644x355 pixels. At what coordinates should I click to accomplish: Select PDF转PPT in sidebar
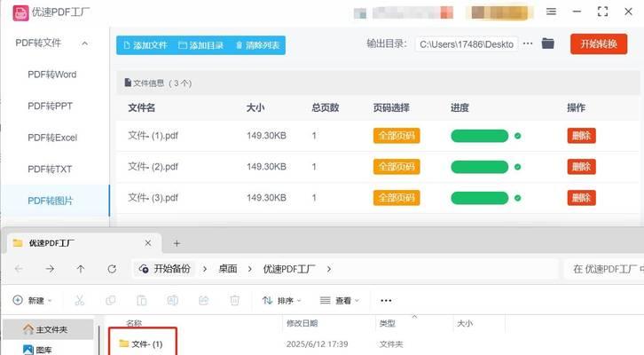click(50, 106)
